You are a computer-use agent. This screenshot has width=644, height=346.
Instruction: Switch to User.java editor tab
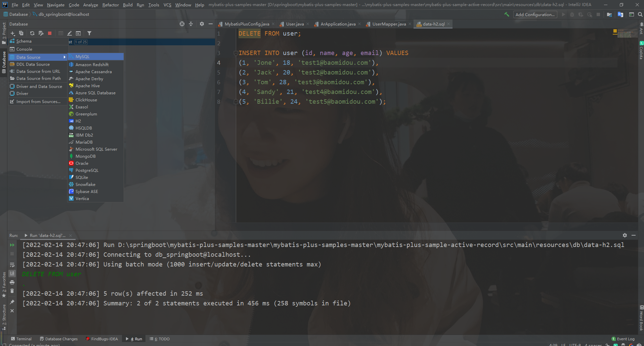click(x=295, y=24)
